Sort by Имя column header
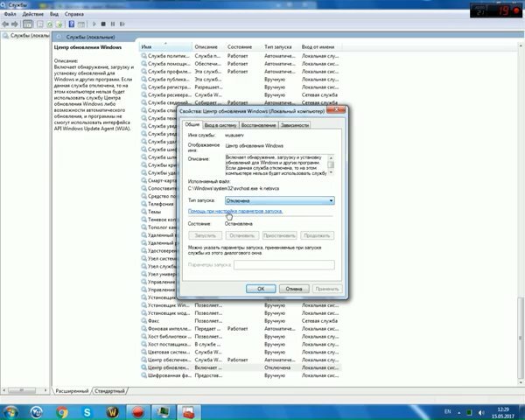525x420 pixels. 165,47
